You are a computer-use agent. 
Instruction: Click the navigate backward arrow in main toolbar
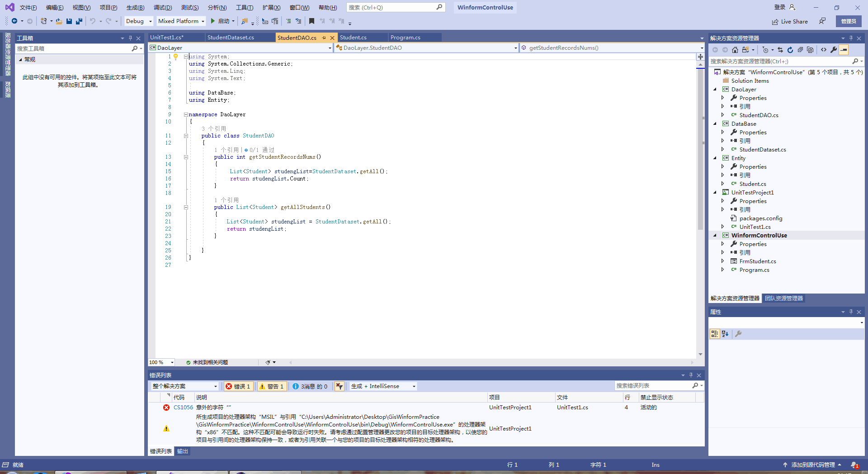14,21
